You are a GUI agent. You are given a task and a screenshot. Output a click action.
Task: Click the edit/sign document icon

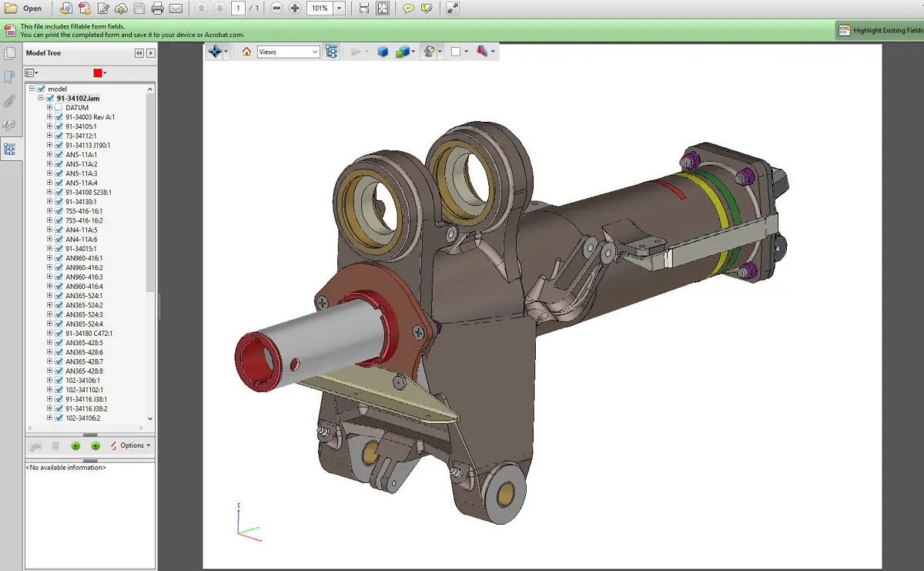click(103, 8)
